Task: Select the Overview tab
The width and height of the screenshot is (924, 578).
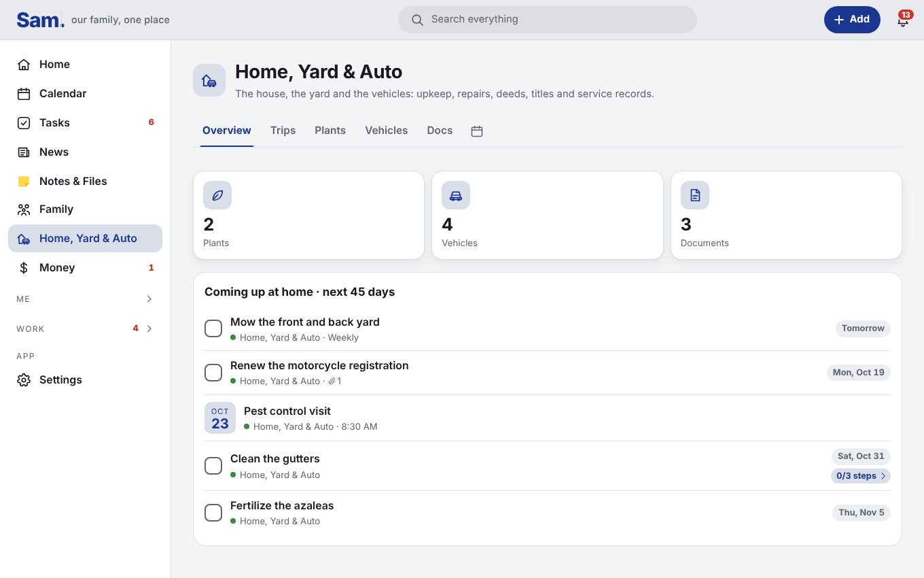Action: pos(227,131)
